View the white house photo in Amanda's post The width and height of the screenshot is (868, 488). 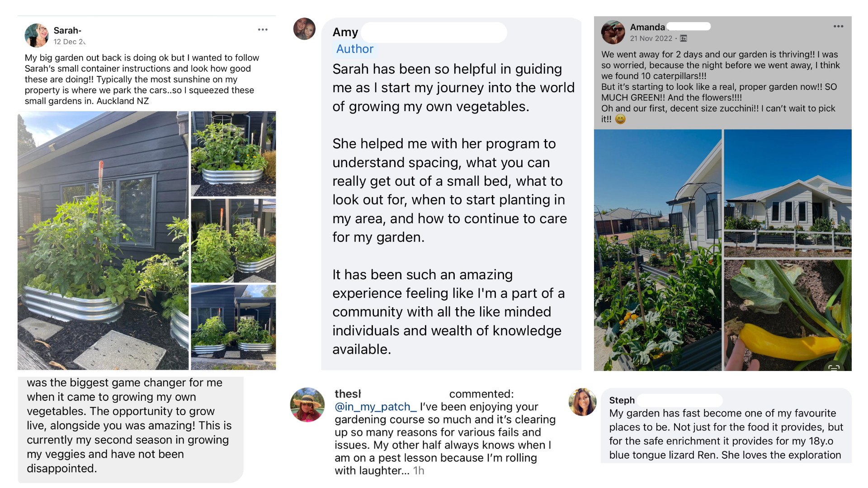(788, 193)
